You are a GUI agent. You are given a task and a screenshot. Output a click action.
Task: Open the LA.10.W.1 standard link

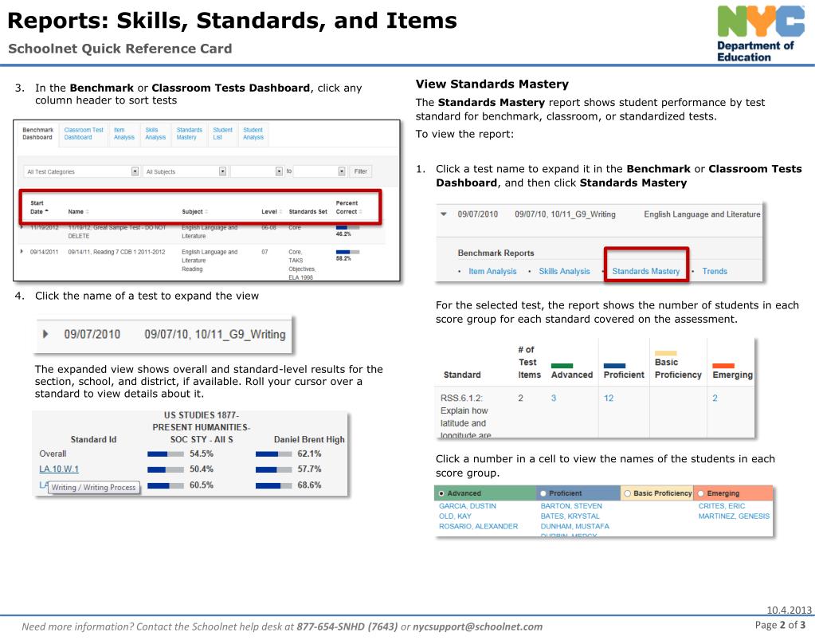coord(59,469)
